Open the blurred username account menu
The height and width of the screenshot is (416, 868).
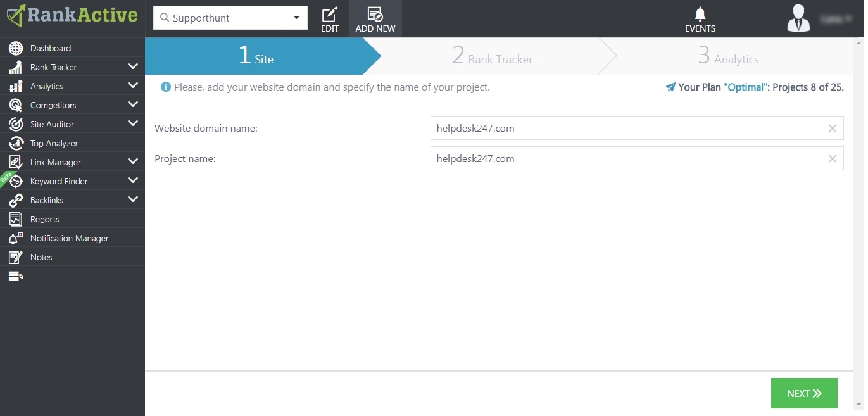pos(836,19)
